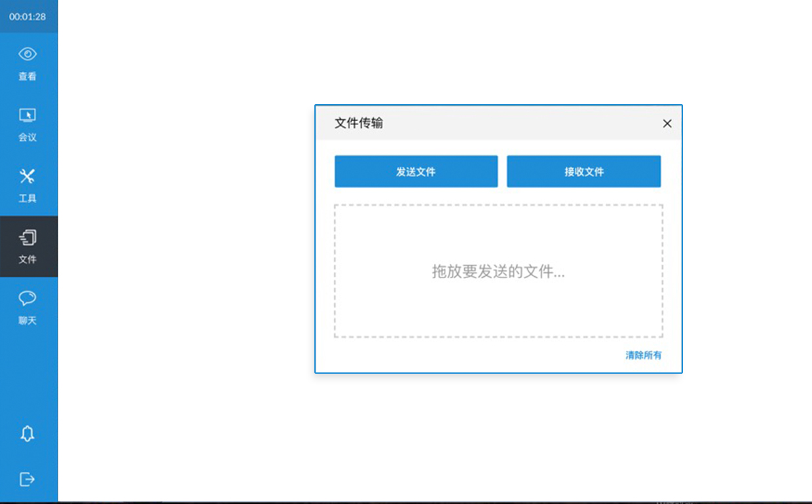Image resolution: width=812 pixels, height=504 pixels.
Task: Select the 会议 (Meeting) screen icon
Action: [x=28, y=115]
